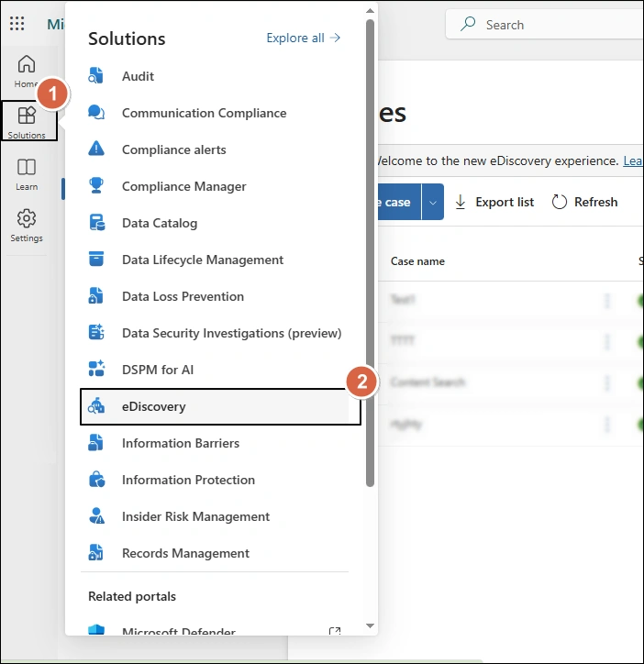Choose Information Protection entry
This screenshot has width=644, height=664.
215,480
